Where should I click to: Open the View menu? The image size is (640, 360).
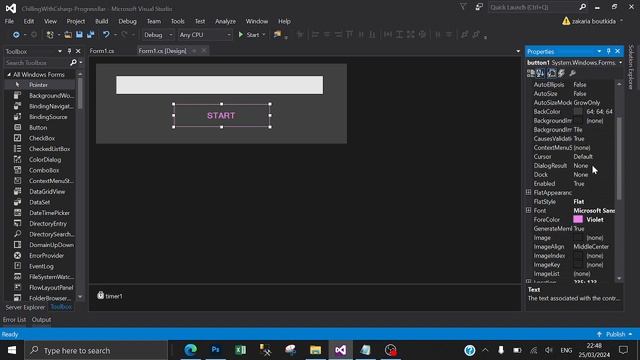click(50, 21)
